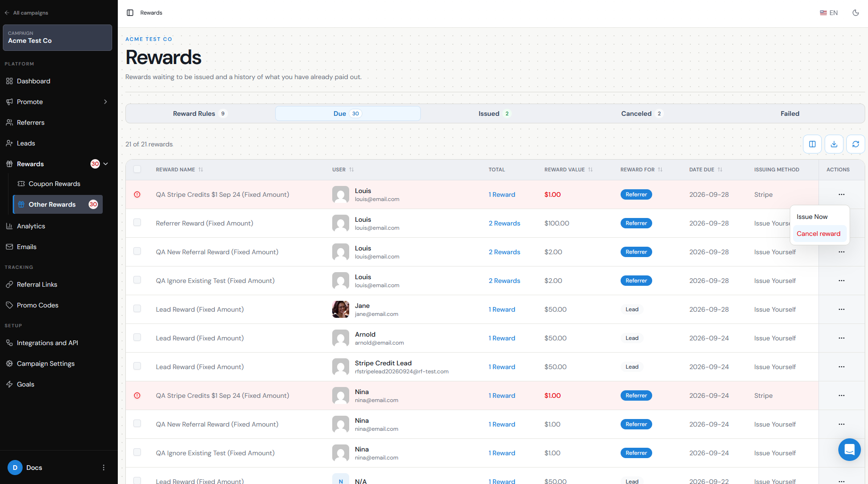
Task: Choose Issue Now from the actions menu
Action: [x=819, y=217]
